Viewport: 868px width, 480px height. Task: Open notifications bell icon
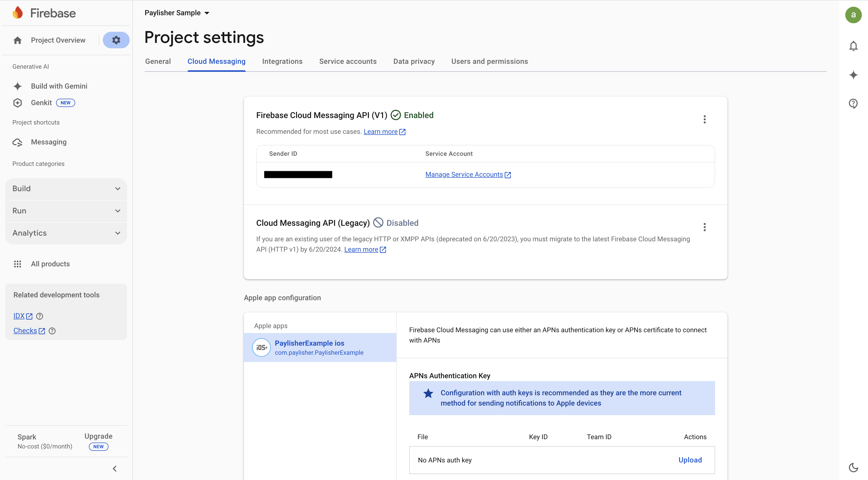(853, 46)
